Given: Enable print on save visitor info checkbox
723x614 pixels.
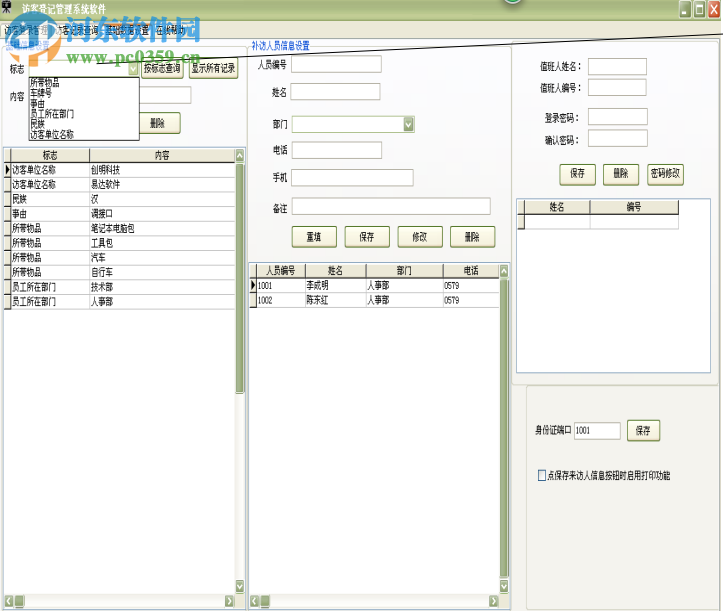Looking at the screenshot, I should 542,476.
